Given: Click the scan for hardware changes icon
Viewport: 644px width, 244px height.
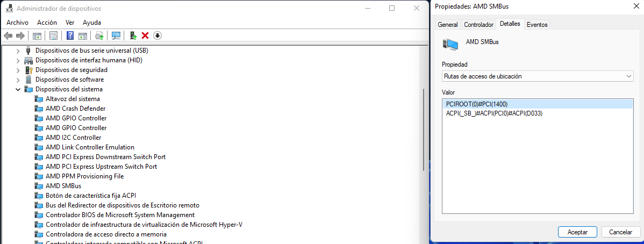Looking at the screenshot, I should 116,35.
